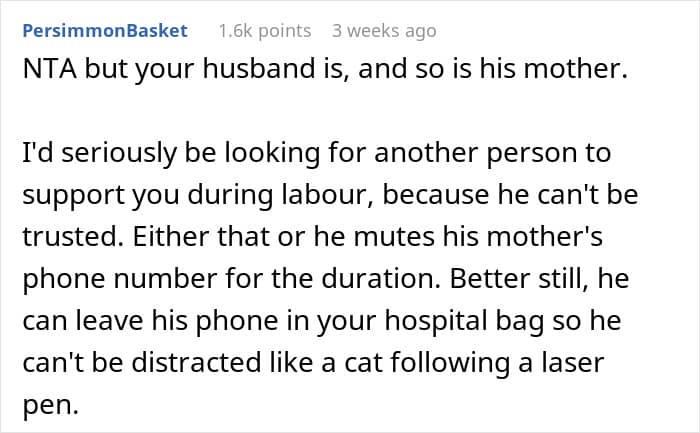Click the phrase 'Either that or he mutes'
The height and width of the screenshot is (433, 700).
(283, 237)
